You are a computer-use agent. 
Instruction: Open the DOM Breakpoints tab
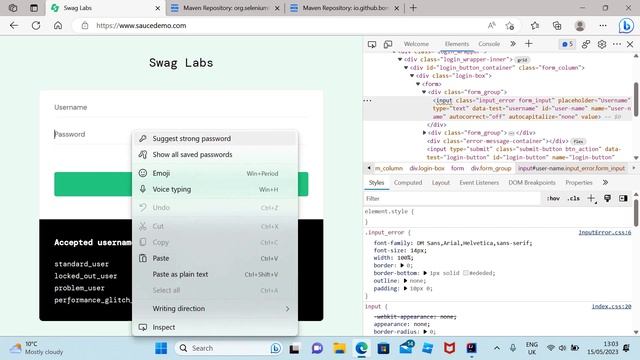coord(532,183)
